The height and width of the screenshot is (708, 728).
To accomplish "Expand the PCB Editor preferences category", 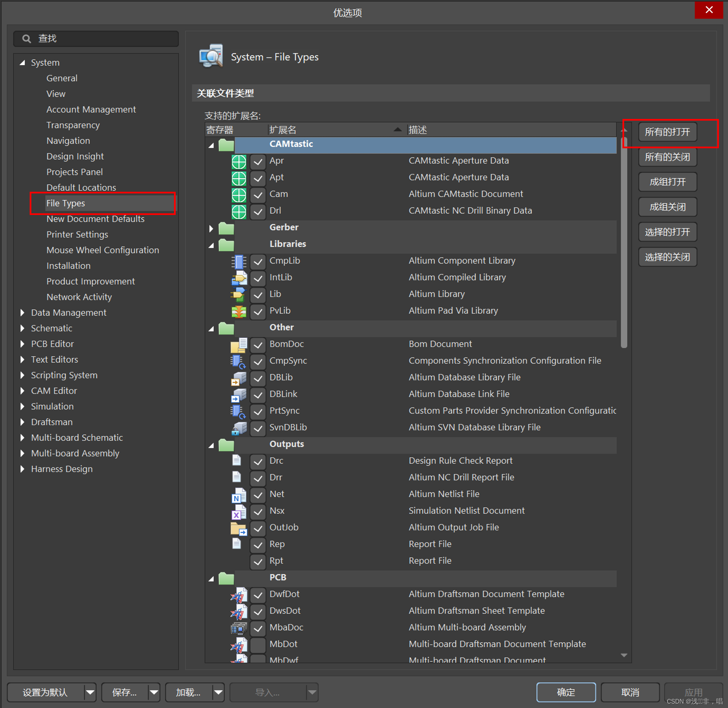I will pos(22,344).
